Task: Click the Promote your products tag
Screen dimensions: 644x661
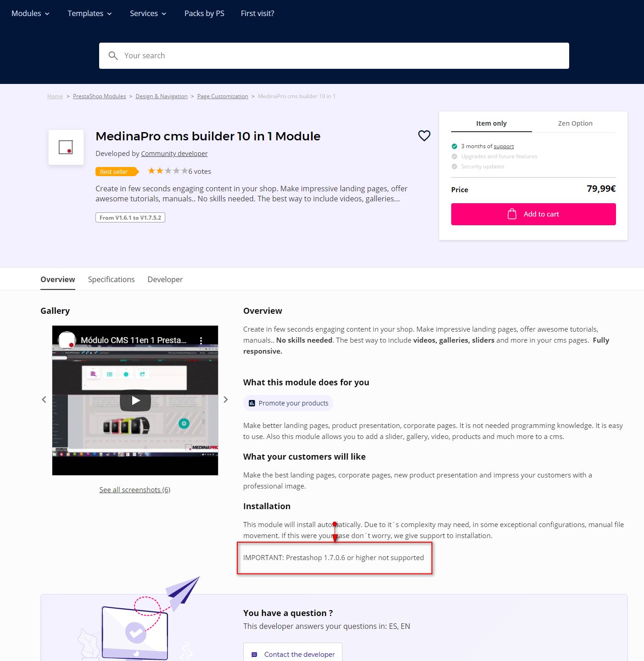Action: click(x=288, y=403)
